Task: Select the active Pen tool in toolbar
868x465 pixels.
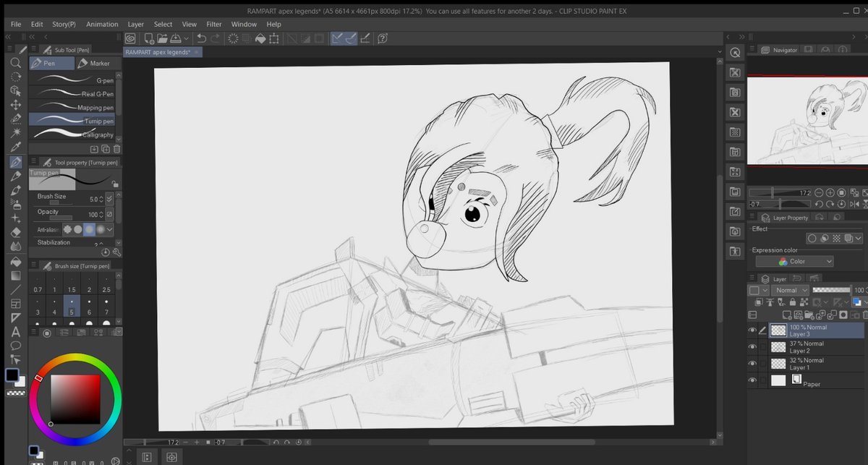Action: click(15, 162)
